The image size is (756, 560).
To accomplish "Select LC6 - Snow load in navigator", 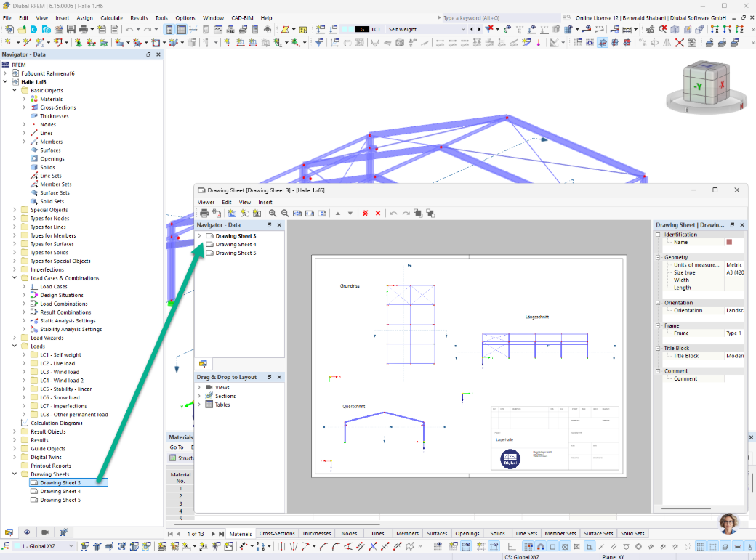I will pos(60,397).
